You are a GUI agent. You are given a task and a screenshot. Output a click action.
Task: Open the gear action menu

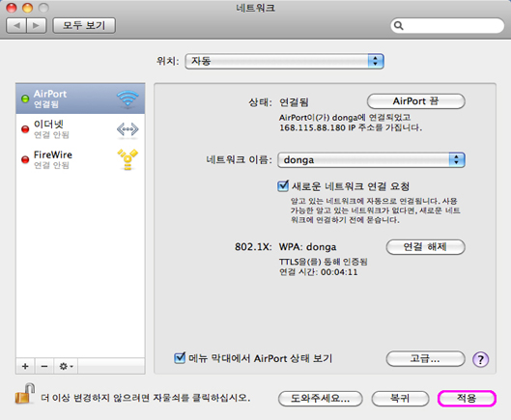coord(66,366)
